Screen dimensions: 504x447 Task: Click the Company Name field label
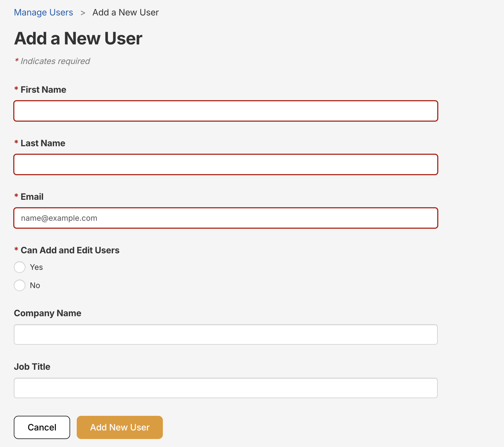pyautogui.click(x=47, y=313)
